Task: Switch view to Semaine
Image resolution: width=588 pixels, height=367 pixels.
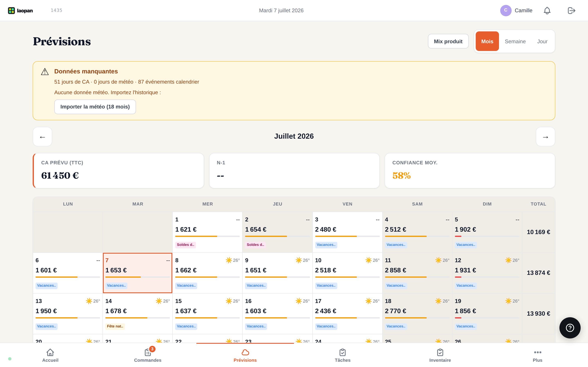Action: pyautogui.click(x=515, y=41)
